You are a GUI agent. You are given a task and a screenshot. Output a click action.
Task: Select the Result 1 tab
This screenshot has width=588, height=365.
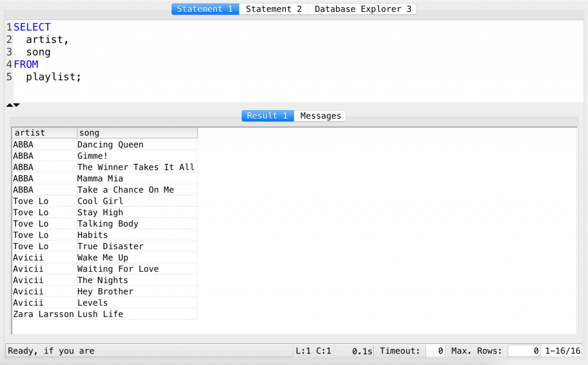point(268,115)
